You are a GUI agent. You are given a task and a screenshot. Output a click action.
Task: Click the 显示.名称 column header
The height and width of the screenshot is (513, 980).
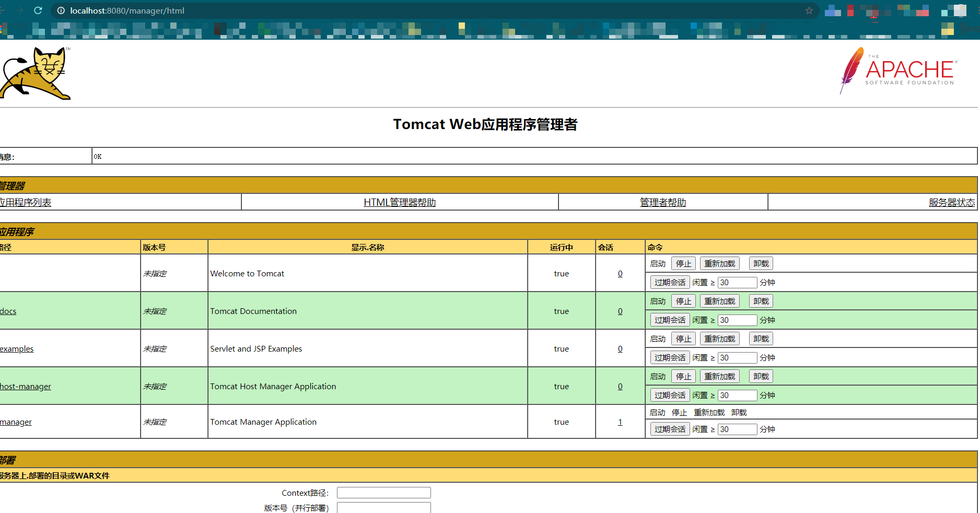368,247
